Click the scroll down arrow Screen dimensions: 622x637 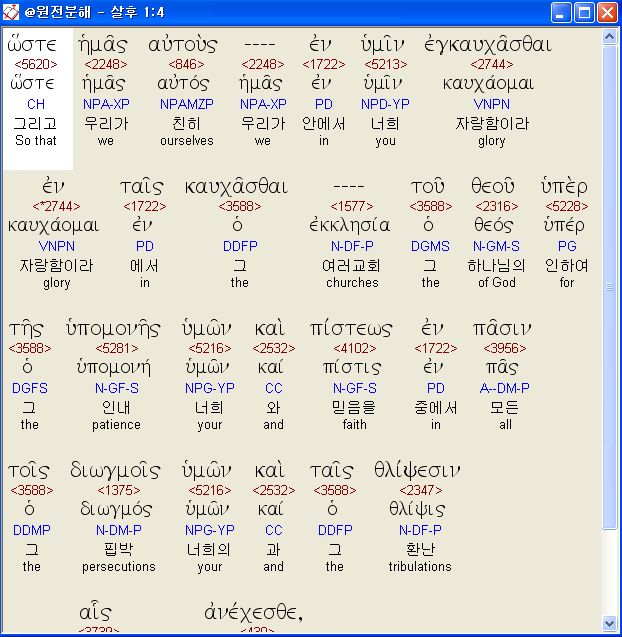click(609, 623)
